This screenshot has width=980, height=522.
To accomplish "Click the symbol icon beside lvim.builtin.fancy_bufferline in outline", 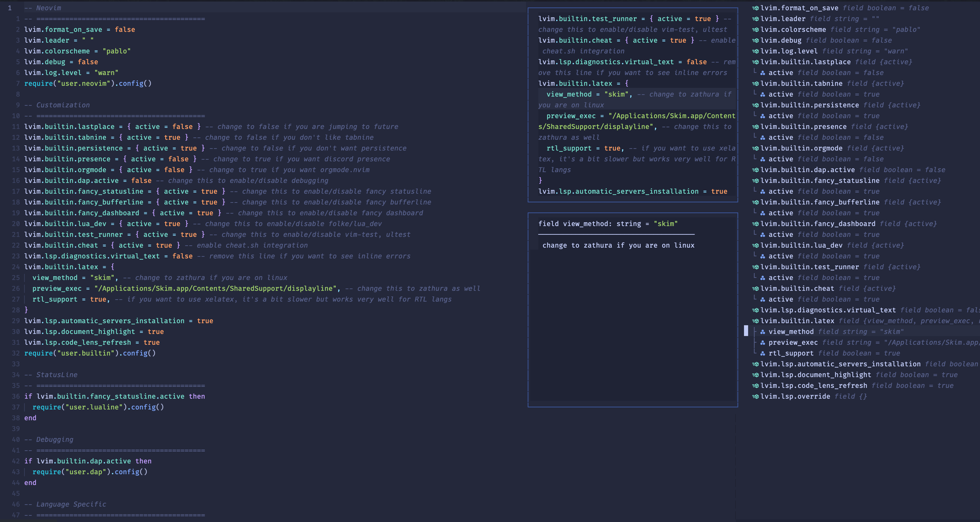I will [x=755, y=202].
